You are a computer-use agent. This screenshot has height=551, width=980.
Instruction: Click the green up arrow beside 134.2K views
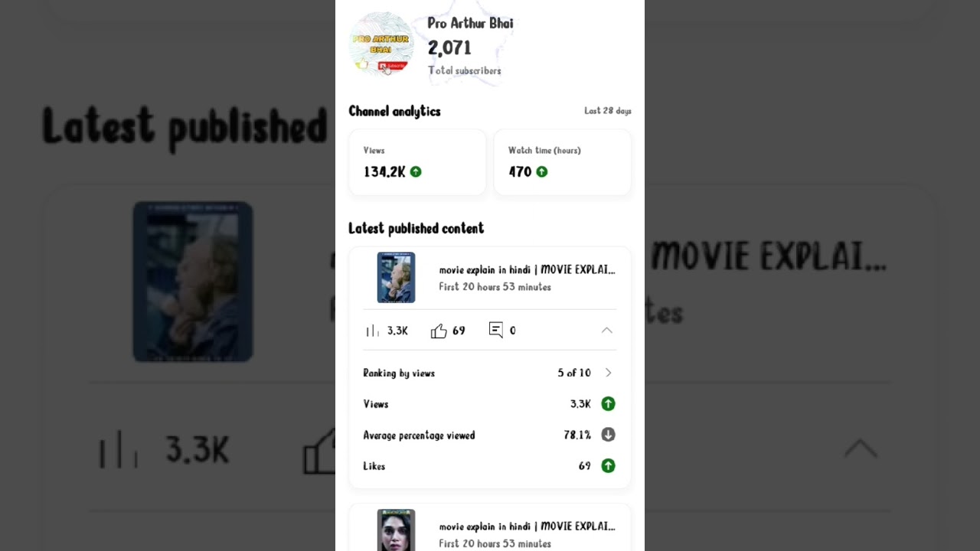416,172
